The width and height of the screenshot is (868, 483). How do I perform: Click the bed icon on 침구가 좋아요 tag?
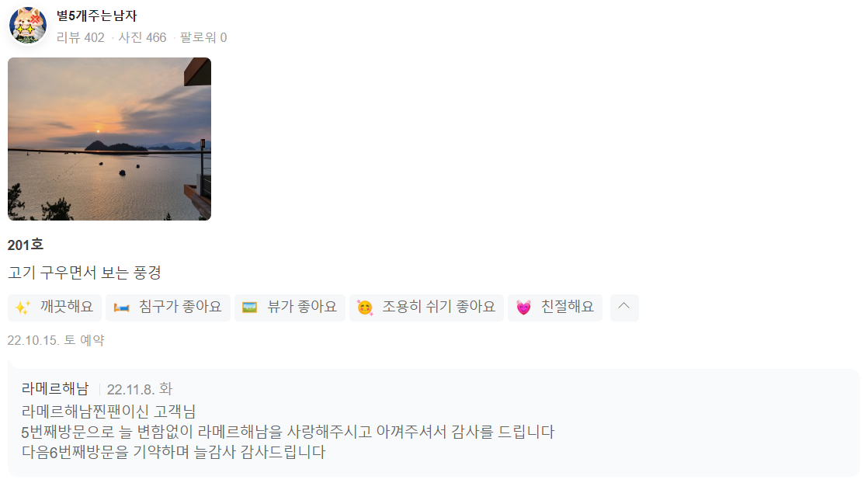point(121,308)
